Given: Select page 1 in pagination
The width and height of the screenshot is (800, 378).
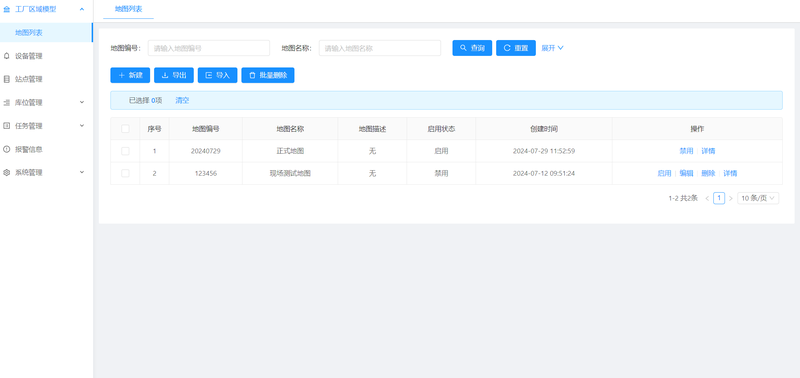Looking at the screenshot, I should 719,198.
